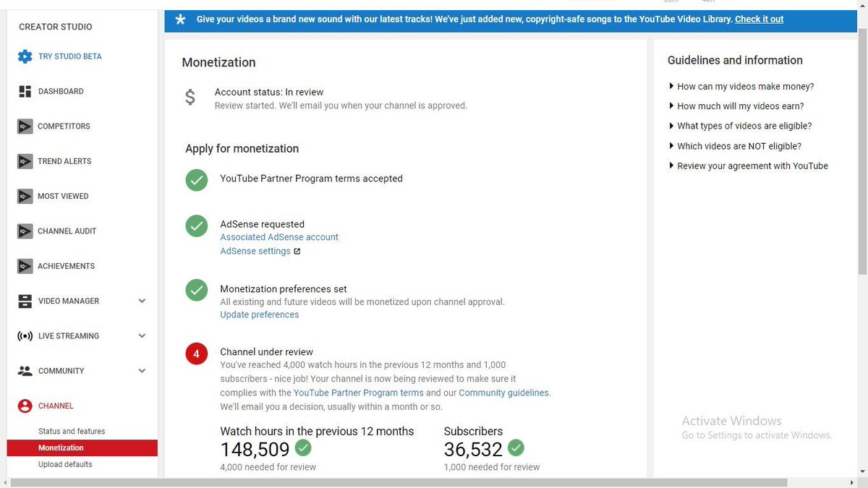This screenshot has width=868, height=488.
Task: Expand the Video Manager menu chevron
Action: (142, 301)
